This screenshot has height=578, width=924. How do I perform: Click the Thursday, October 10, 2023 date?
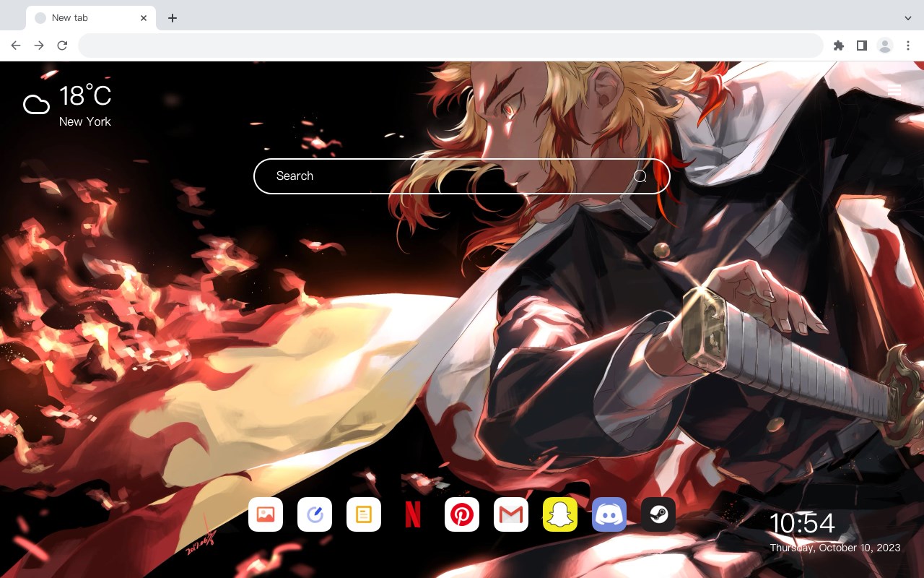(835, 548)
